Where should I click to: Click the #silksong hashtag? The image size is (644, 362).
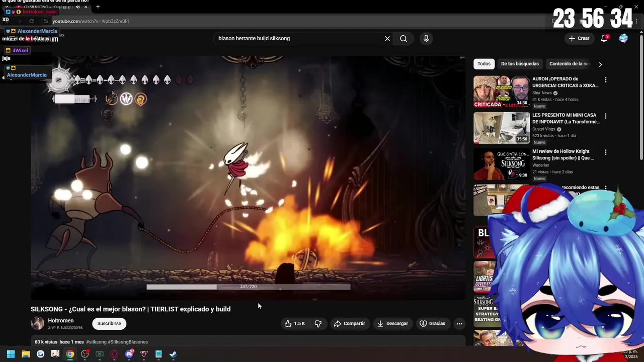[96, 342]
